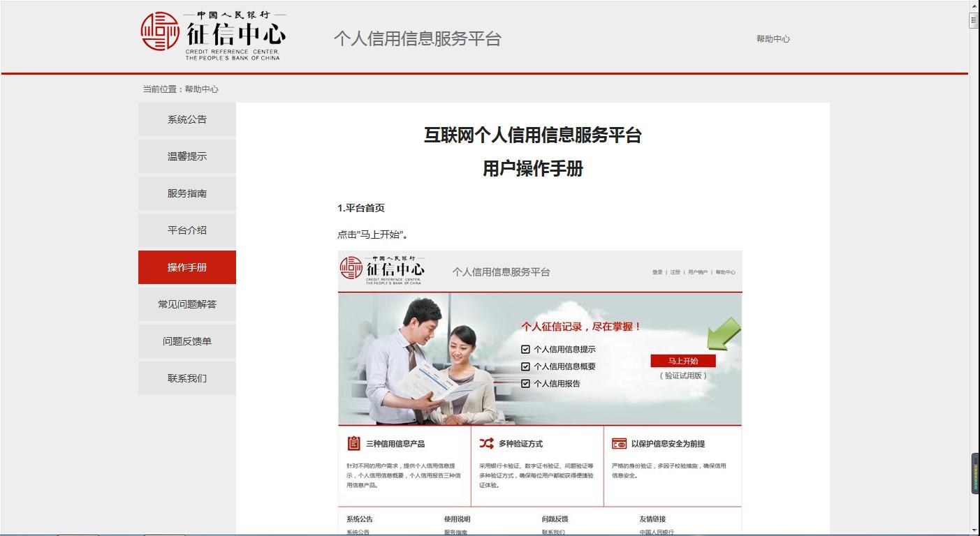This screenshot has width=980, height=536.
Task: Click the 以保护信息安全为前提 heading text
Action: click(x=668, y=444)
